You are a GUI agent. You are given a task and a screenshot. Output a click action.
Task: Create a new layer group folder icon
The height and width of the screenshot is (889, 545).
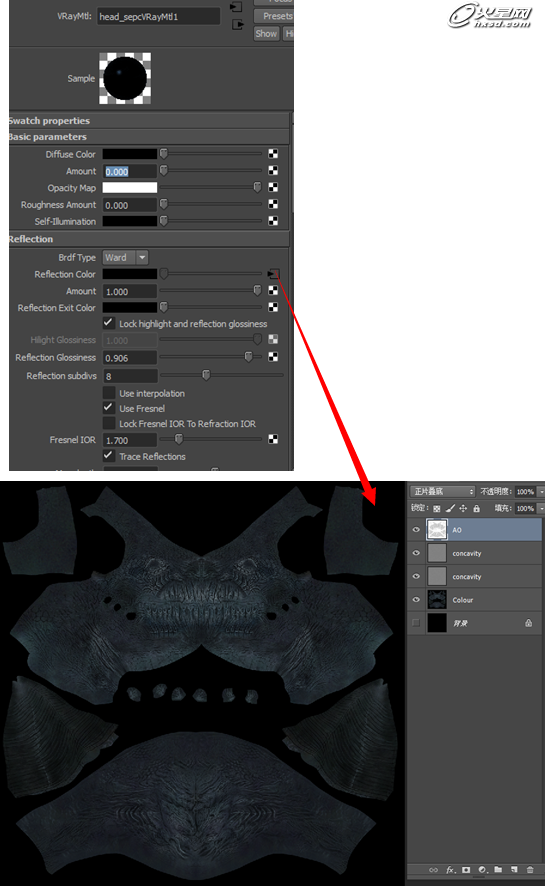498,869
